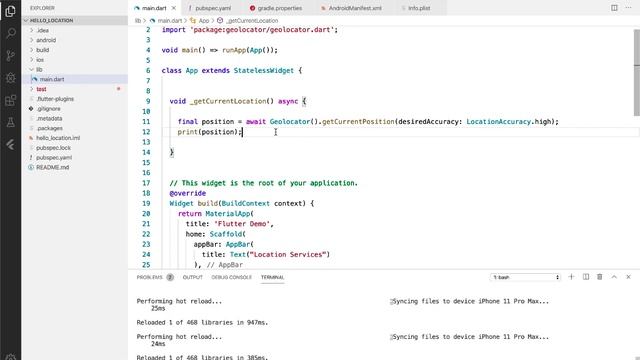640x360 pixels.
Task: Open hello_location.iml file
Action: tap(75, 138)
